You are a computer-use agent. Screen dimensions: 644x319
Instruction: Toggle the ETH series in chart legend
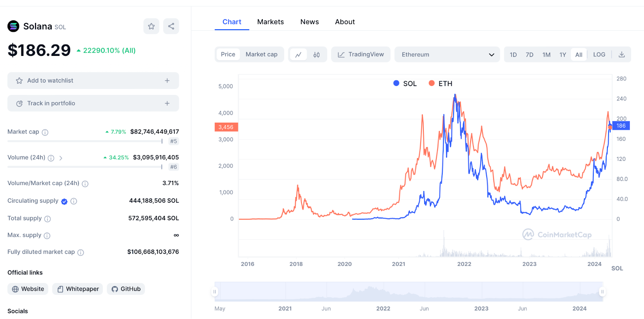pos(440,83)
